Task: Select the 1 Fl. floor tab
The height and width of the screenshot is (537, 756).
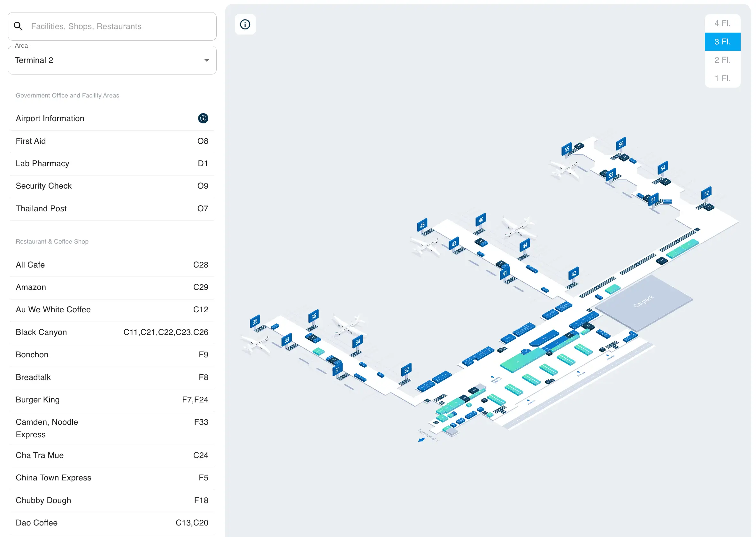Action: pos(722,78)
